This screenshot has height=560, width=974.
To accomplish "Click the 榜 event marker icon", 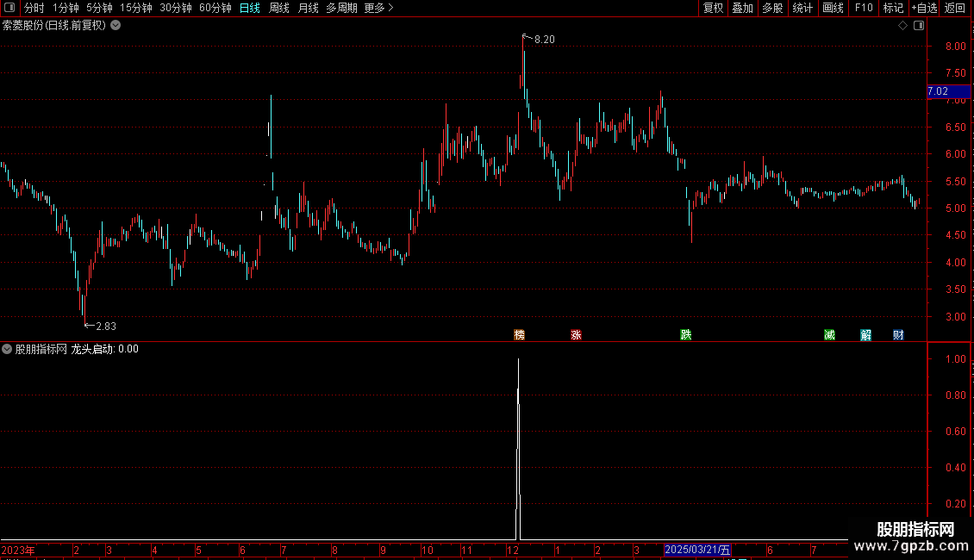I will click(x=519, y=334).
